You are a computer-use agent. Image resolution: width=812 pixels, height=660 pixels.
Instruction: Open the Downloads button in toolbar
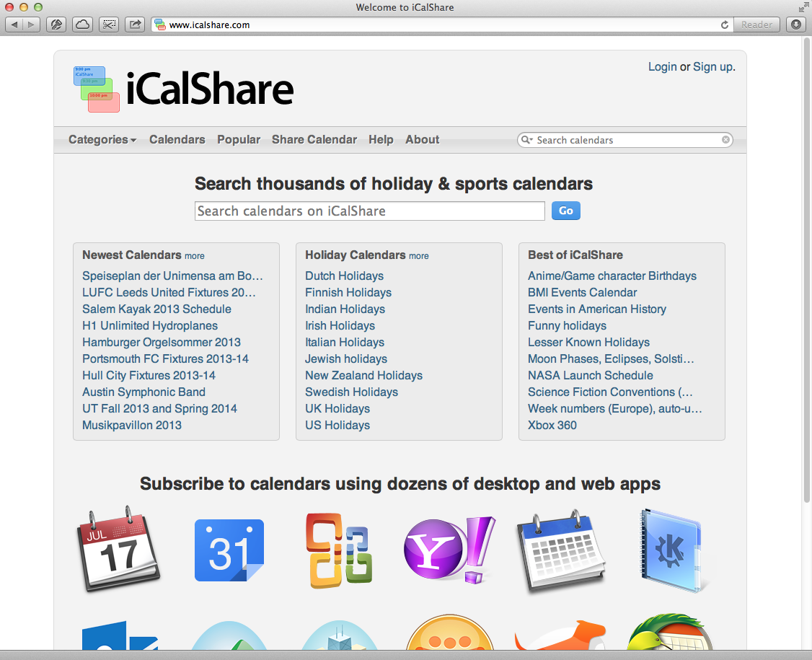pyautogui.click(x=796, y=25)
